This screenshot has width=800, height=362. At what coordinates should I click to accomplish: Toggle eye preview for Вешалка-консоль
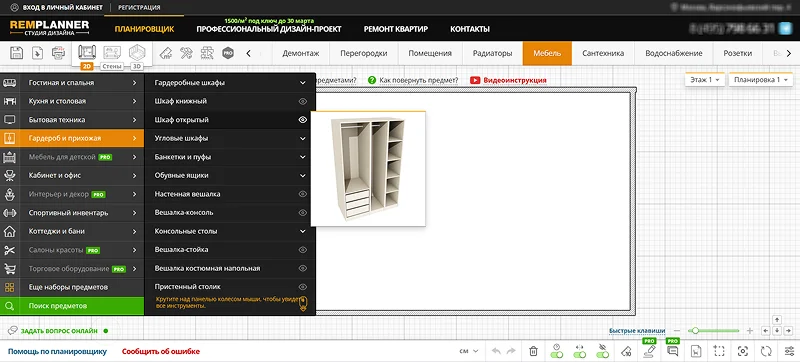pyautogui.click(x=303, y=213)
